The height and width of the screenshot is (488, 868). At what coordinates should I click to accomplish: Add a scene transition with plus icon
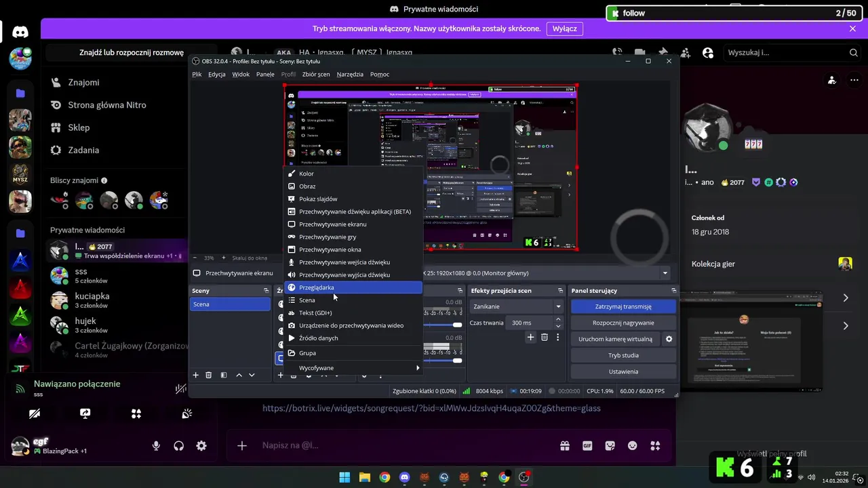coord(531,337)
